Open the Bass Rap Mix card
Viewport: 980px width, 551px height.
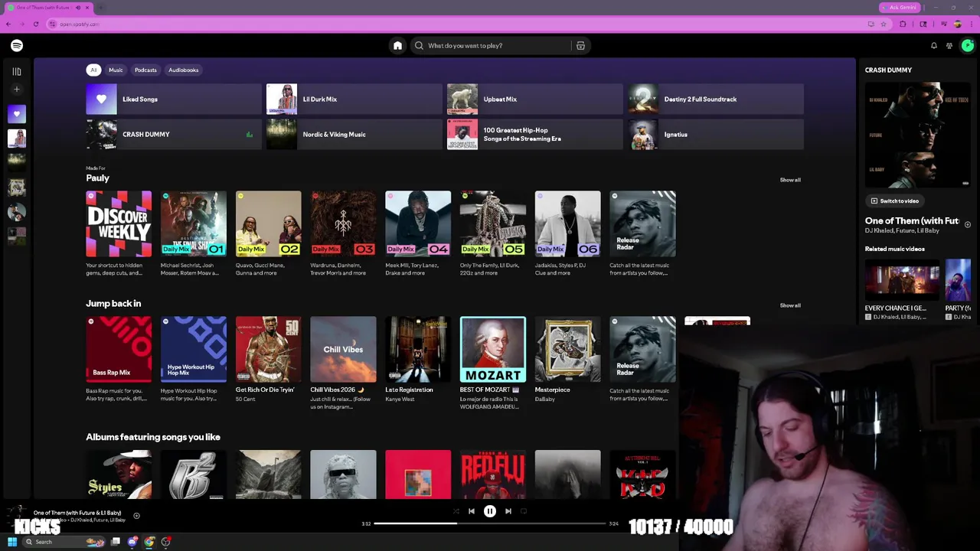click(119, 360)
